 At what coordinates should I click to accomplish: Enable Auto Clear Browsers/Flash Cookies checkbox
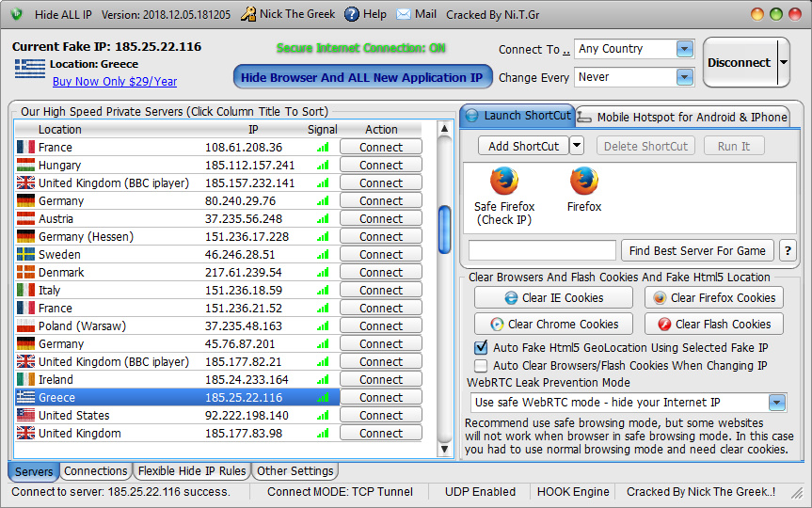tap(481, 366)
